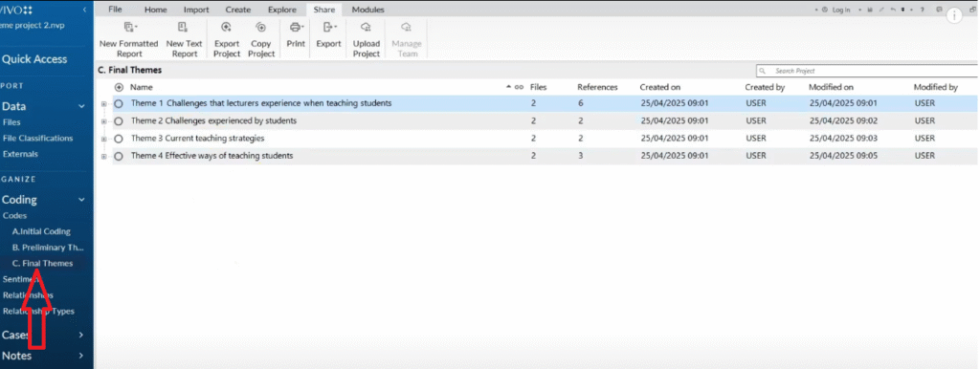Image resolution: width=980 pixels, height=369 pixels.
Task: Click the Log in link
Action: tap(841, 10)
